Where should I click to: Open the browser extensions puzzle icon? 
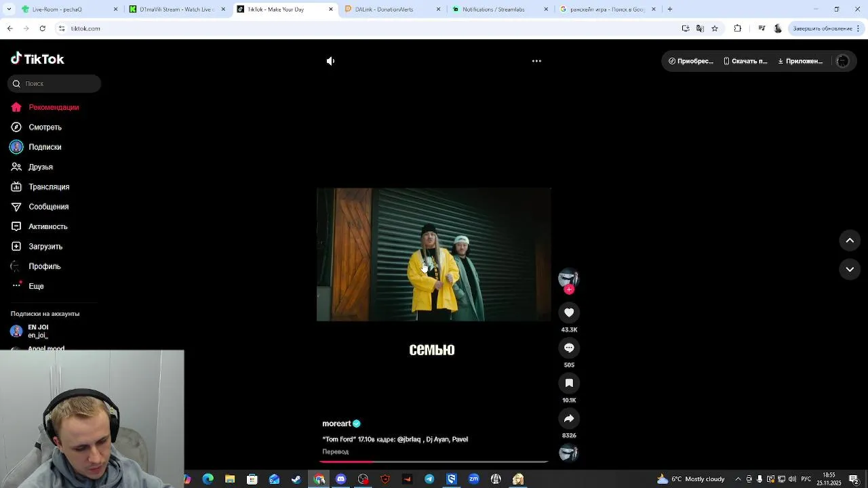738,28
